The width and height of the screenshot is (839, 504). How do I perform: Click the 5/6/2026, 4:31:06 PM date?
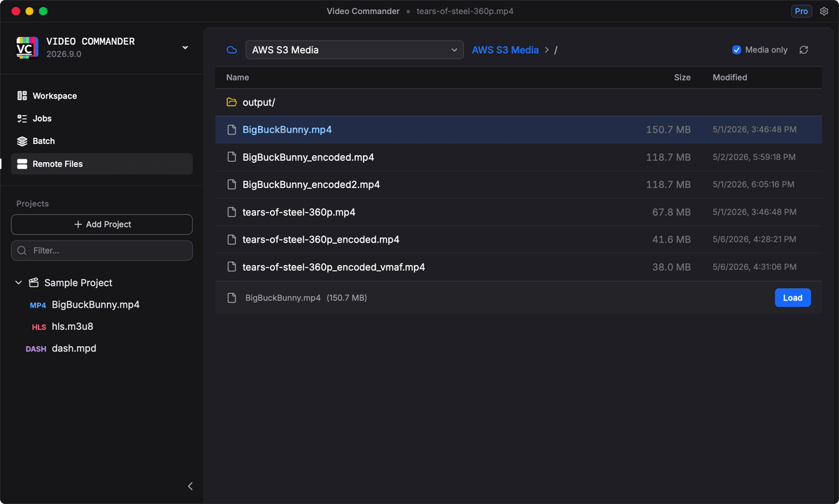(754, 267)
